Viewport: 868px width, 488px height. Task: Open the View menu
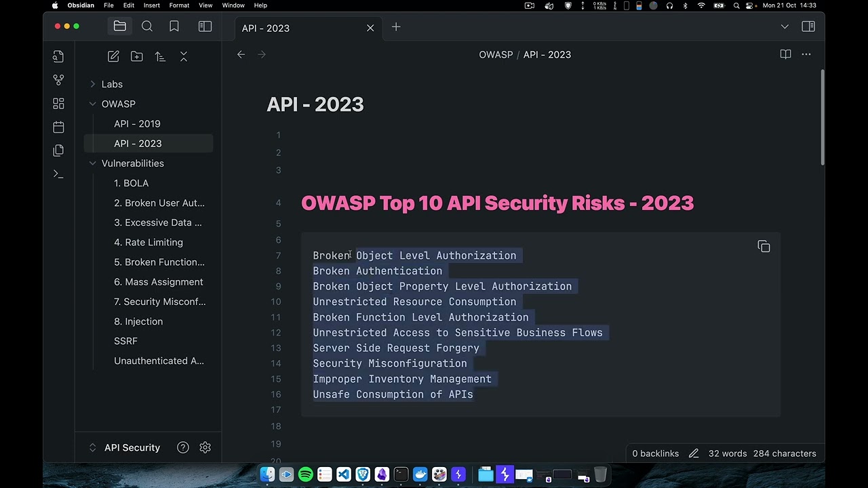pyautogui.click(x=205, y=5)
